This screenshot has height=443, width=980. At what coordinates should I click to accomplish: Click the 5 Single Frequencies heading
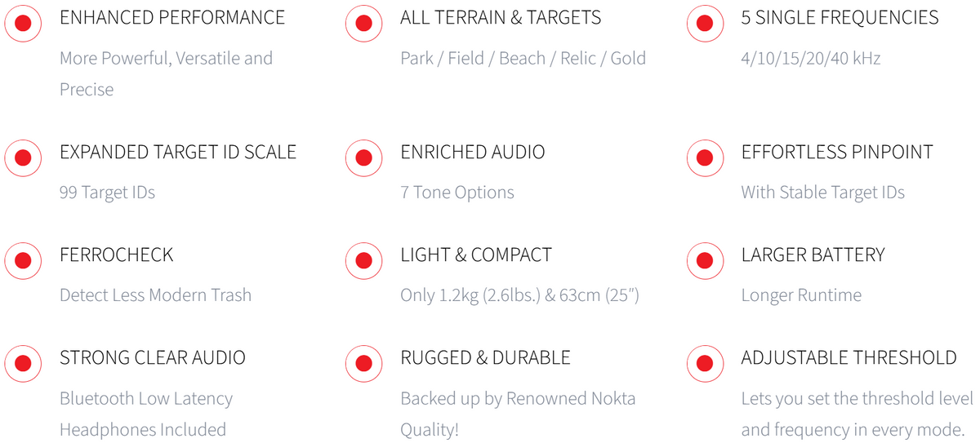(840, 17)
